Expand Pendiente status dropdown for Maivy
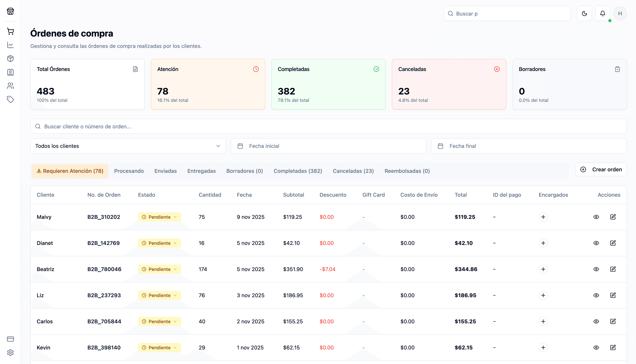Screen dimensions: 636x364 click(x=159, y=217)
